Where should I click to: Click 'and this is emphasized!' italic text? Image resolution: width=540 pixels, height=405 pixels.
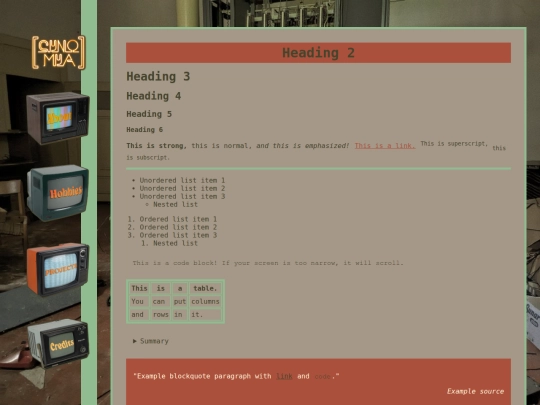pos(303,146)
